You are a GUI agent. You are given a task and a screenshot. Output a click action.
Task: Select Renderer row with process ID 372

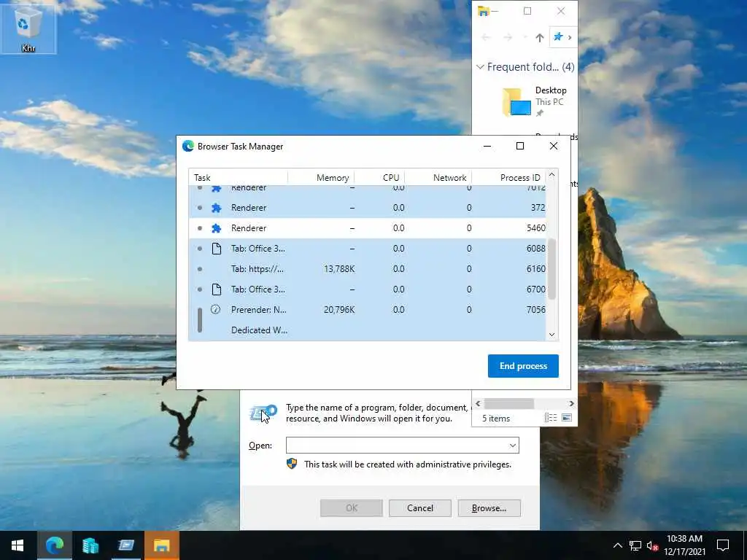(x=368, y=208)
